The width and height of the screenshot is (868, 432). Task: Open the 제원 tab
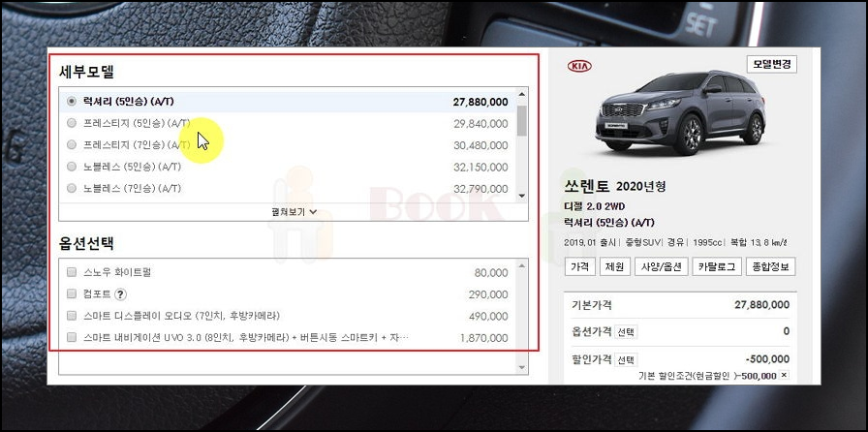coord(614,266)
